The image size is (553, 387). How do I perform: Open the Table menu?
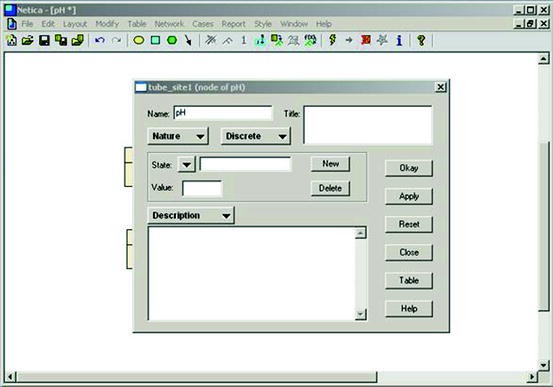click(137, 24)
